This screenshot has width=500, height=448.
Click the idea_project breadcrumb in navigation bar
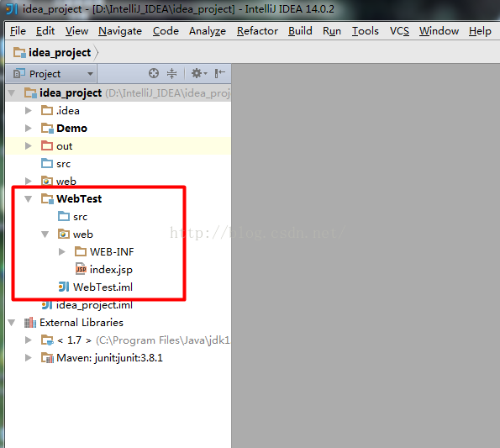coord(60,53)
